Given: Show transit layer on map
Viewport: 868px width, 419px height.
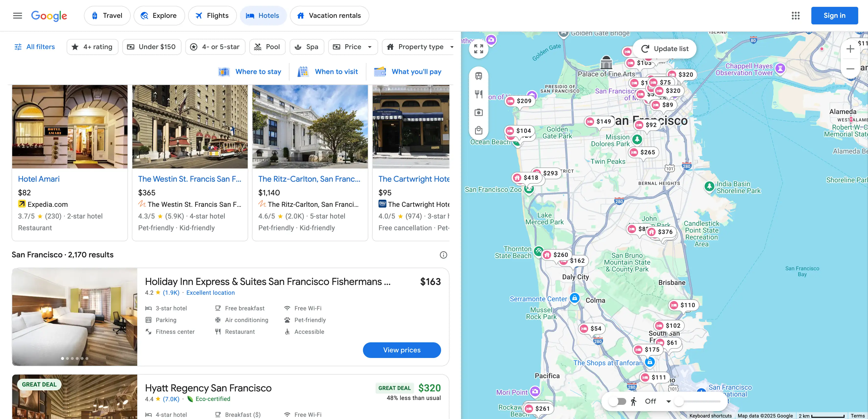Looking at the screenshot, I should click(478, 76).
